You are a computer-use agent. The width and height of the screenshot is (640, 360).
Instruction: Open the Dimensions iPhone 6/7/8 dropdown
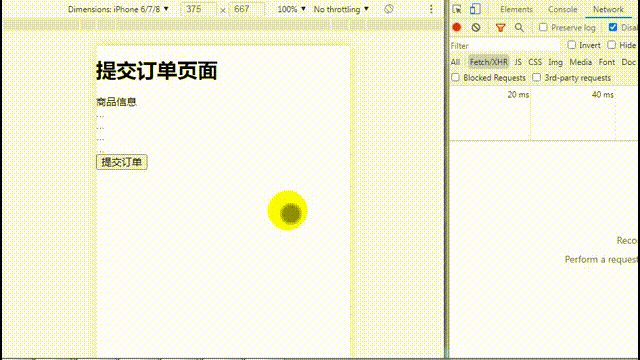[x=118, y=9]
